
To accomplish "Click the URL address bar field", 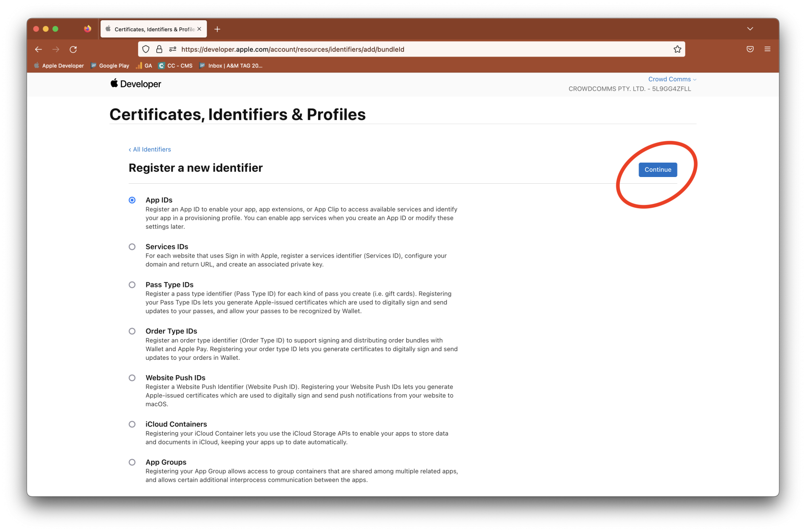I will 384,49.
